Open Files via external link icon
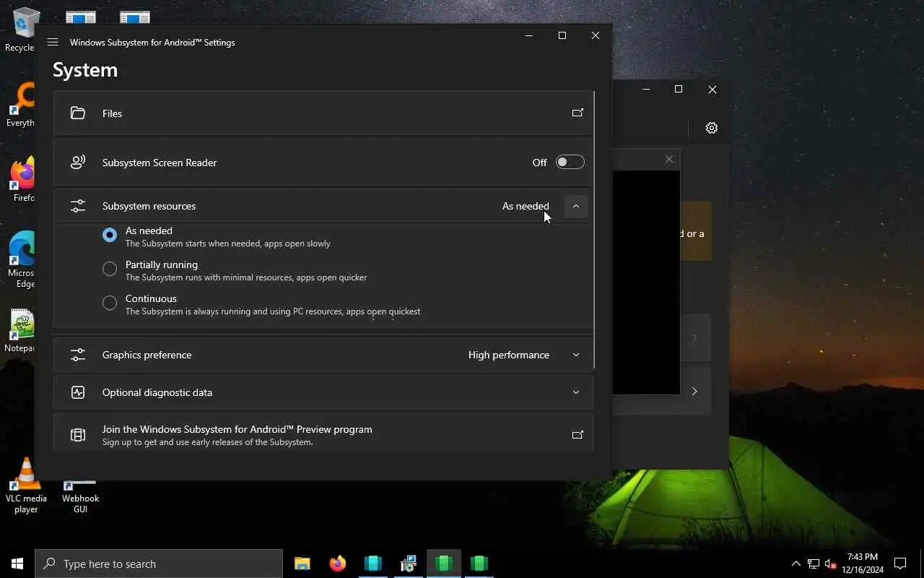Screen dimensions: 924x578 [x=577, y=113]
